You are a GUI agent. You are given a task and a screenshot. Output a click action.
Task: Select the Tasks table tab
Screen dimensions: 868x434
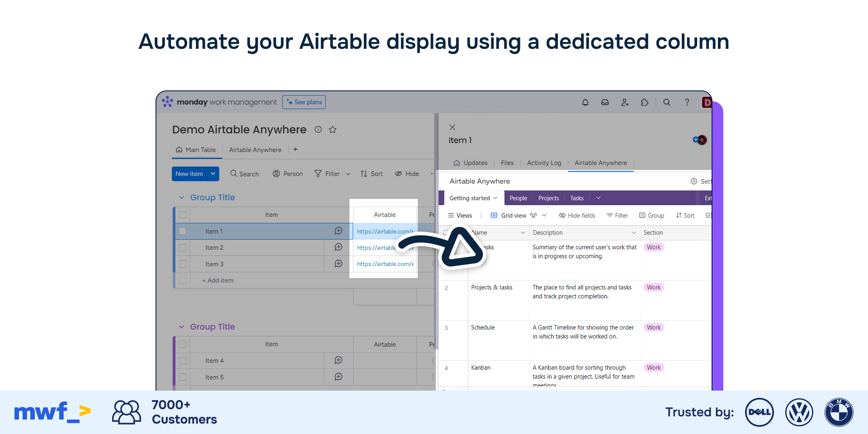pyautogui.click(x=577, y=198)
